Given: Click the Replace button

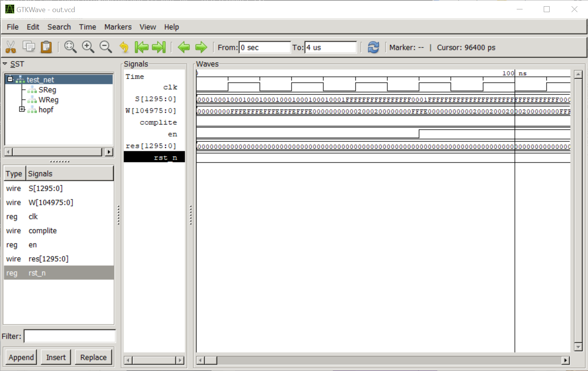Looking at the screenshot, I should tap(93, 357).
